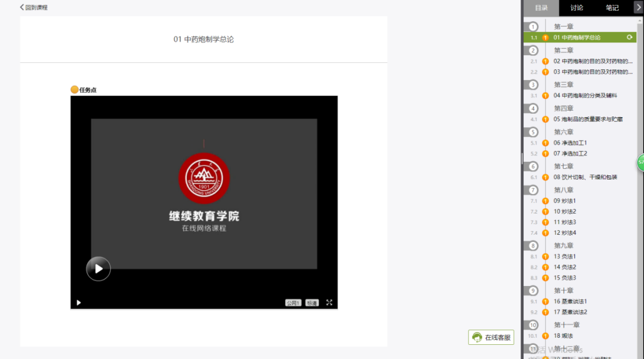This screenshot has width=644, height=359.
Task: Enter fullscreen mode for the video
Action: coord(329,303)
